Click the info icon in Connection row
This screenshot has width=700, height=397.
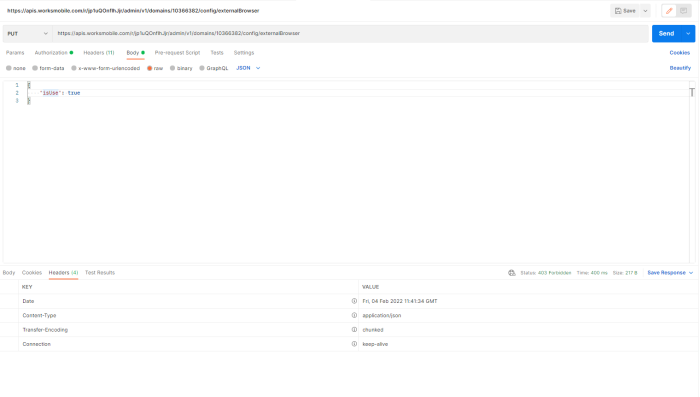tap(354, 344)
